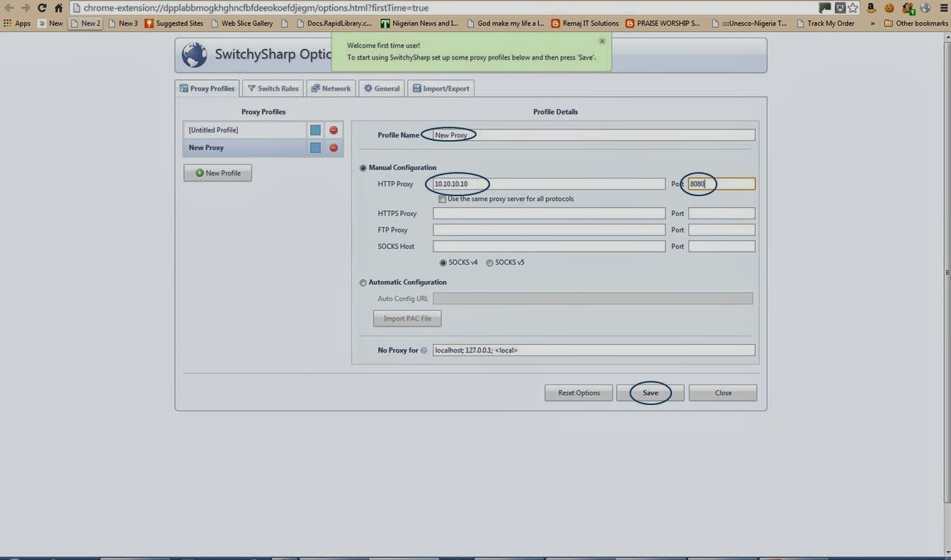
Task: Bookmark this page with the star icon
Action: click(x=853, y=8)
